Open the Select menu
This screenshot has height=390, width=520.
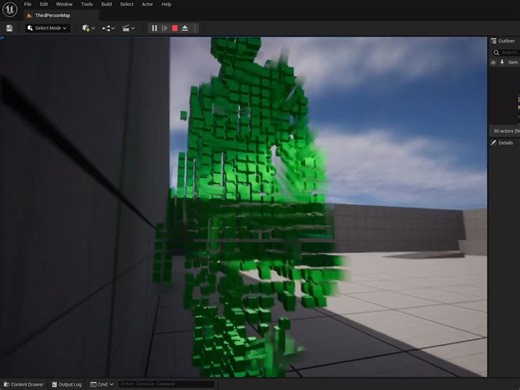click(x=127, y=4)
